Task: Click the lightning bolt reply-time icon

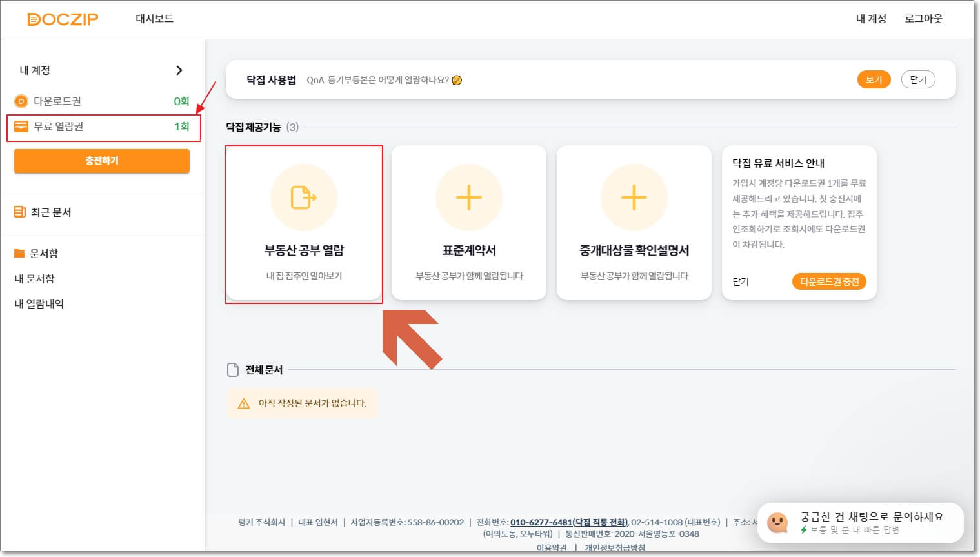Action: pyautogui.click(x=804, y=530)
